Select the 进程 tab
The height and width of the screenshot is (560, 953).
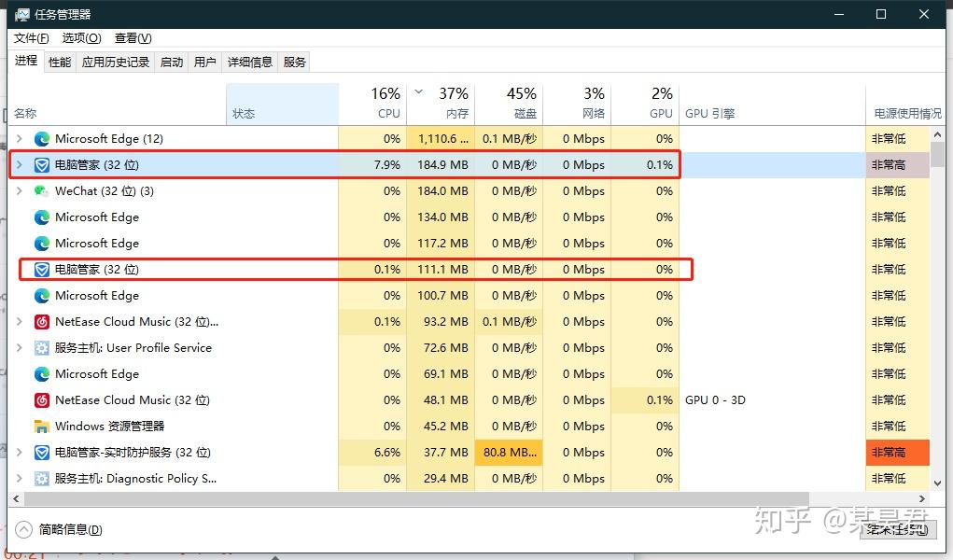[x=26, y=61]
